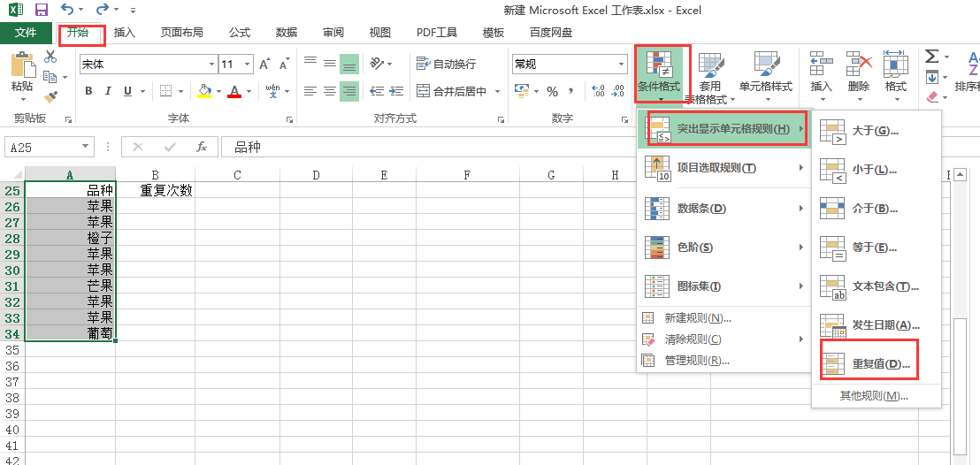The height and width of the screenshot is (465, 980).
Task: Apply the borders button
Action: point(165,91)
